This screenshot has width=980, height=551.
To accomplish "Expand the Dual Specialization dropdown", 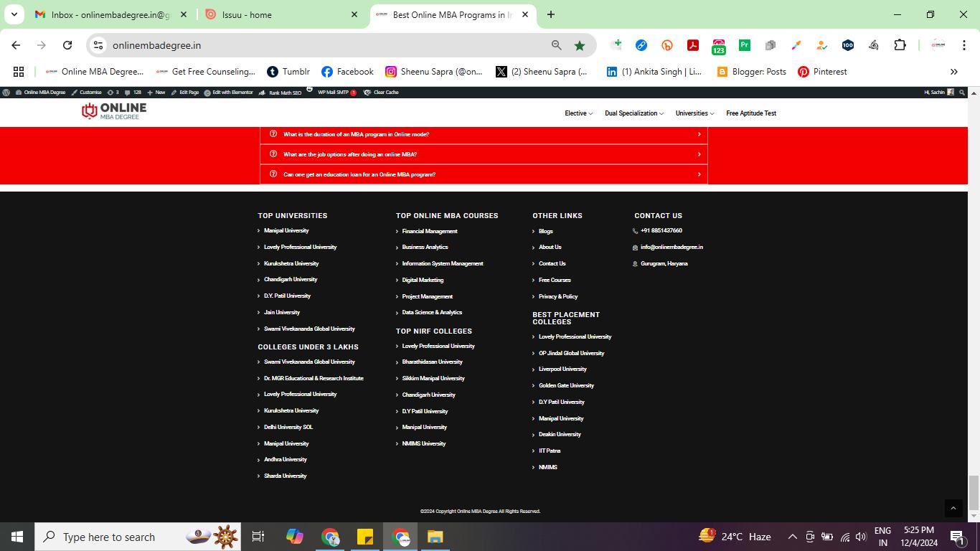I will click(x=634, y=113).
